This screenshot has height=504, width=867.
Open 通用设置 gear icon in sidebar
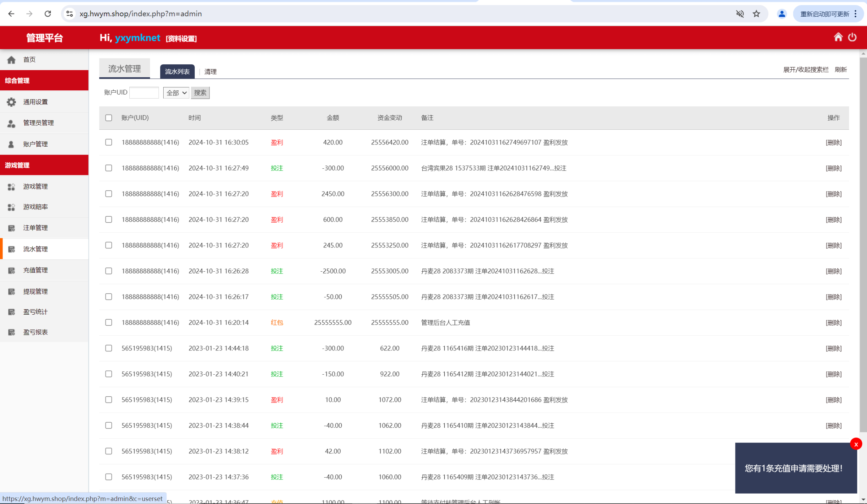tap(11, 102)
